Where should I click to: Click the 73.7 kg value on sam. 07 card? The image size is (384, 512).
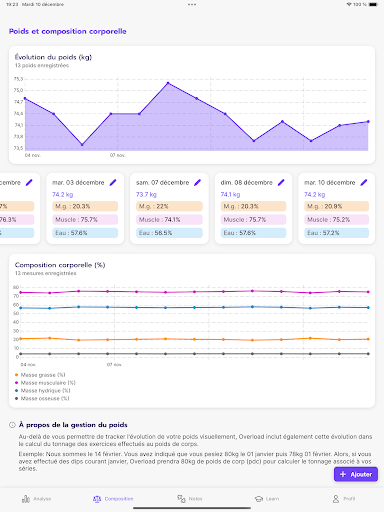click(x=146, y=194)
